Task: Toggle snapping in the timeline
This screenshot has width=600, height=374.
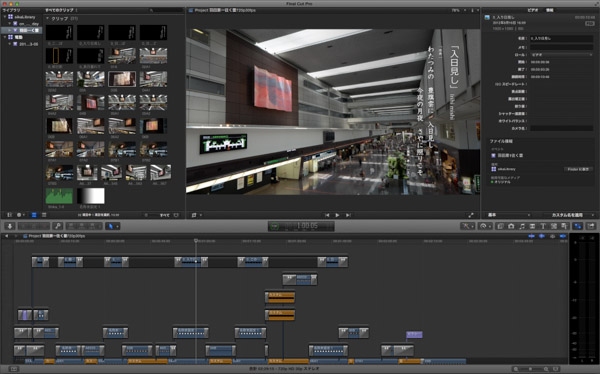Action: tap(562, 236)
